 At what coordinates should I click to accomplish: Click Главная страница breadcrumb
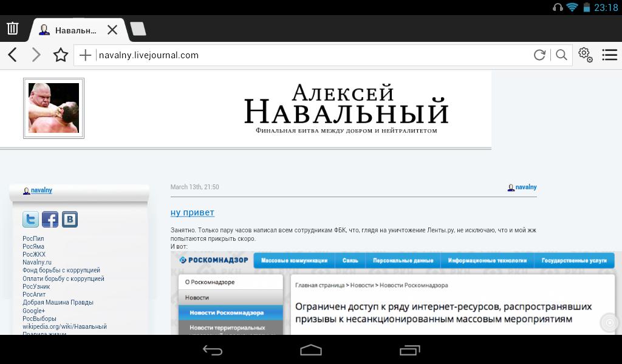pos(320,285)
